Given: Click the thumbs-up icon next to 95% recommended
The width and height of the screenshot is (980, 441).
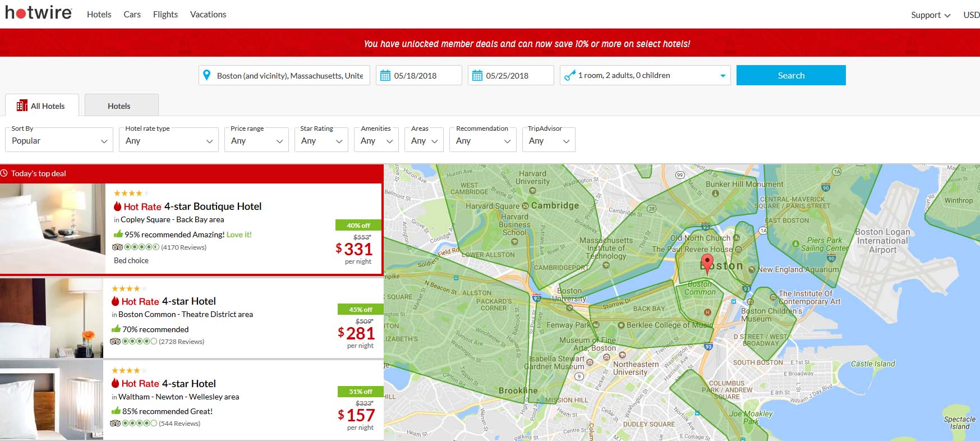Looking at the screenshot, I should [118, 234].
